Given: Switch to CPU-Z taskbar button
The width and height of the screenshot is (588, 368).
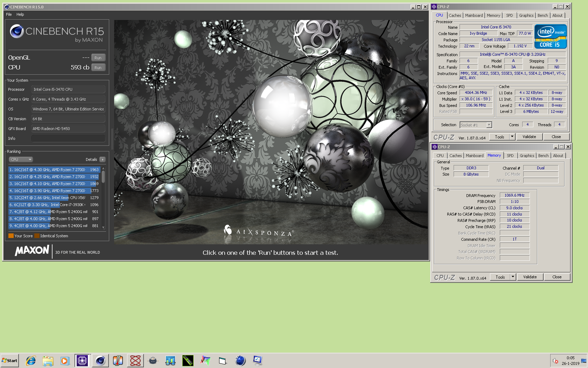Looking at the screenshot, I should [x=82, y=361].
